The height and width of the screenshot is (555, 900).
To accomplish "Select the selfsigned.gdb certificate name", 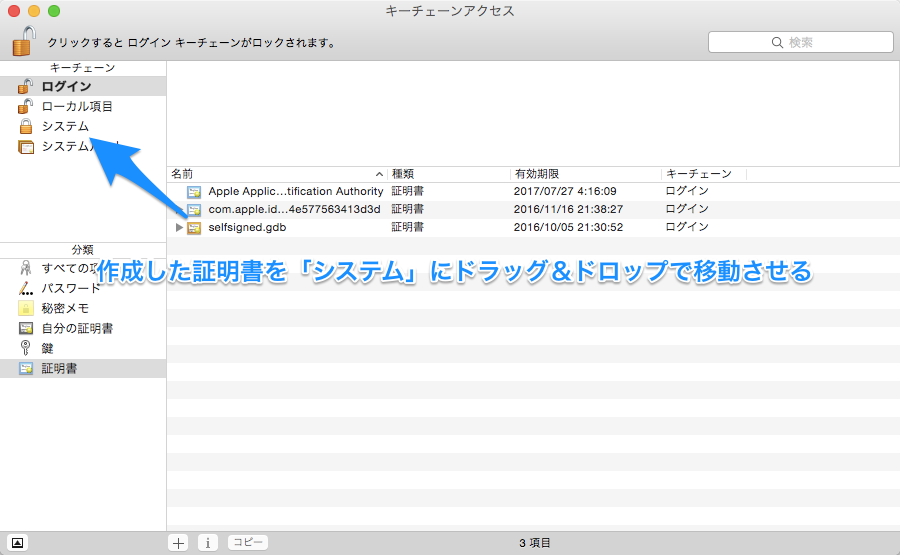I will pos(247,227).
